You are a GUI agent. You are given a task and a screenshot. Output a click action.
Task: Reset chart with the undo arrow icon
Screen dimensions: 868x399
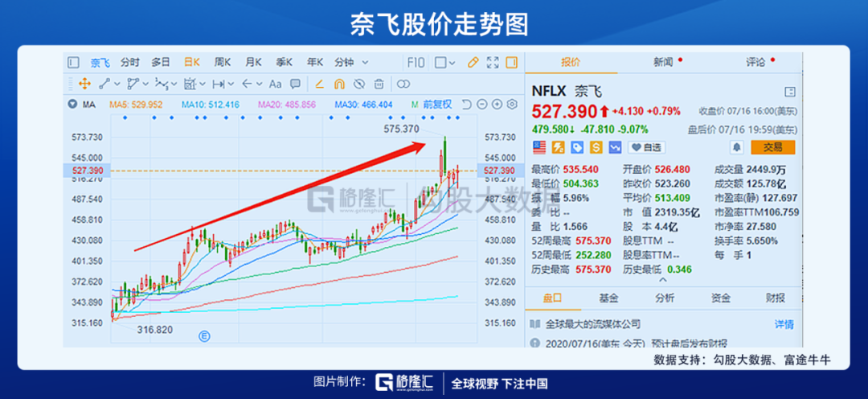click(466, 105)
